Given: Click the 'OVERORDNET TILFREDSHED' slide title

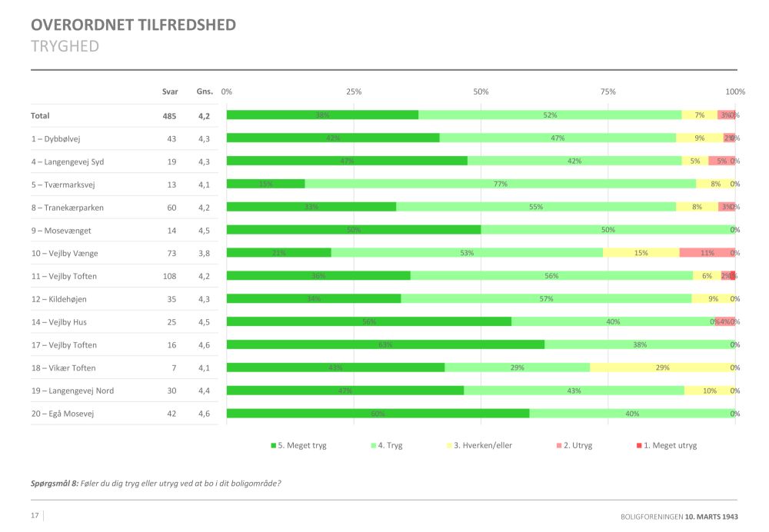Looking at the screenshot, I should tap(133, 25).
